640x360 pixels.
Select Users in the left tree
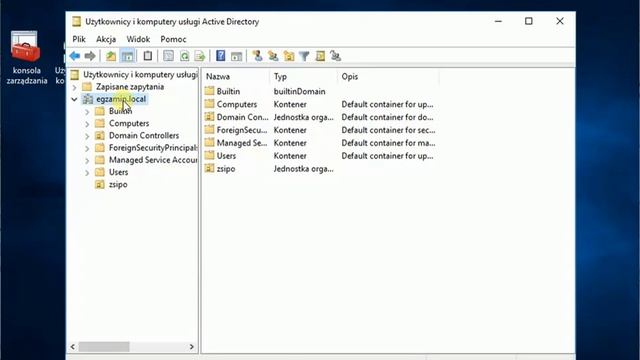(x=118, y=172)
